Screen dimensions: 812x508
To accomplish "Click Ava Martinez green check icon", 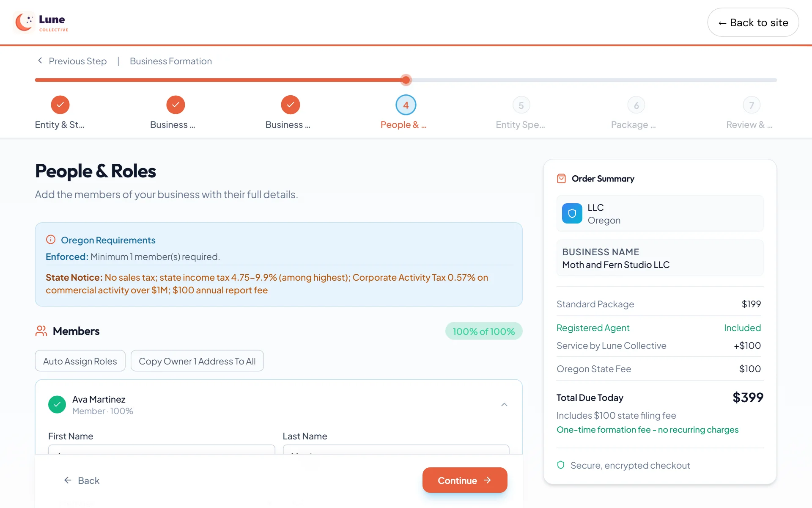I will point(57,404).
